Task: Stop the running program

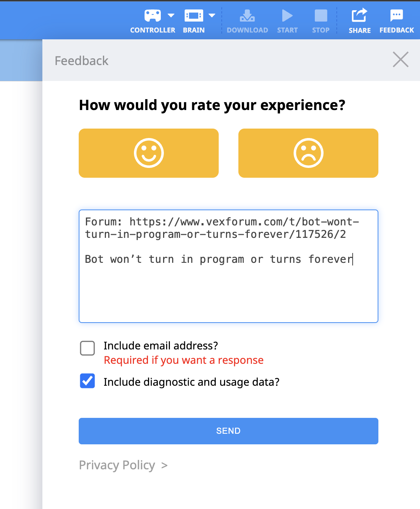Action: pos(321,16)
